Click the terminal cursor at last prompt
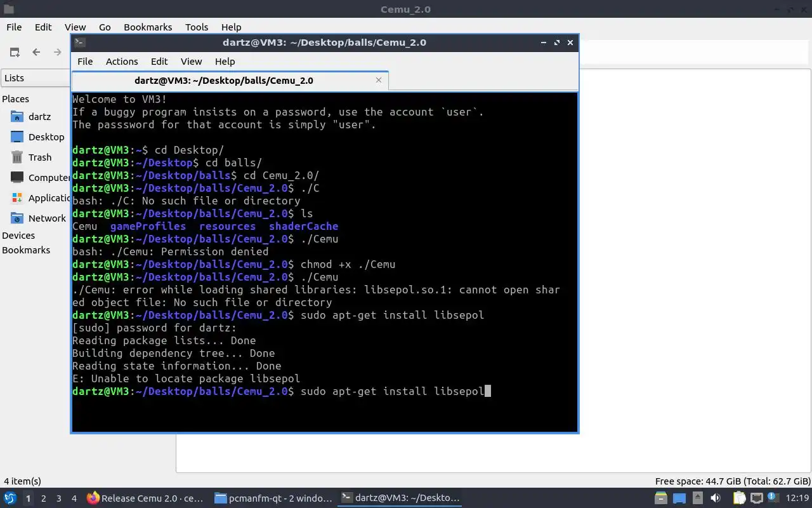 click(x=488, y=391)
